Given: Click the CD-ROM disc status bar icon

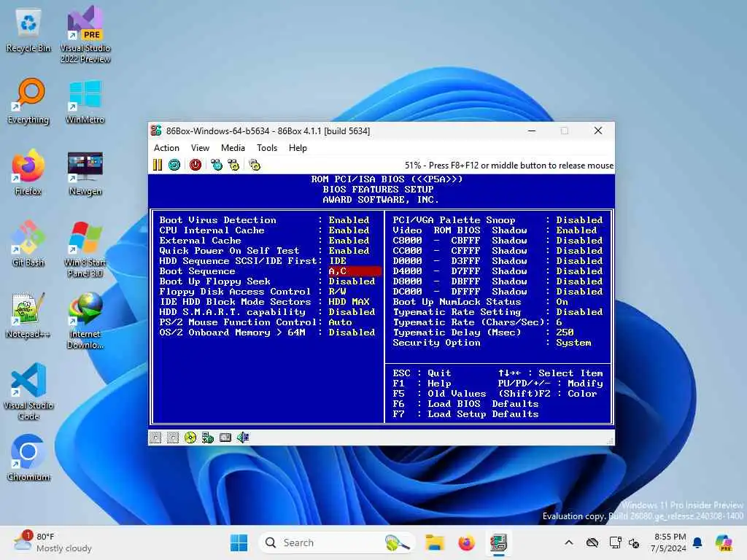Looking at the screenshot, I should (190, 437).
